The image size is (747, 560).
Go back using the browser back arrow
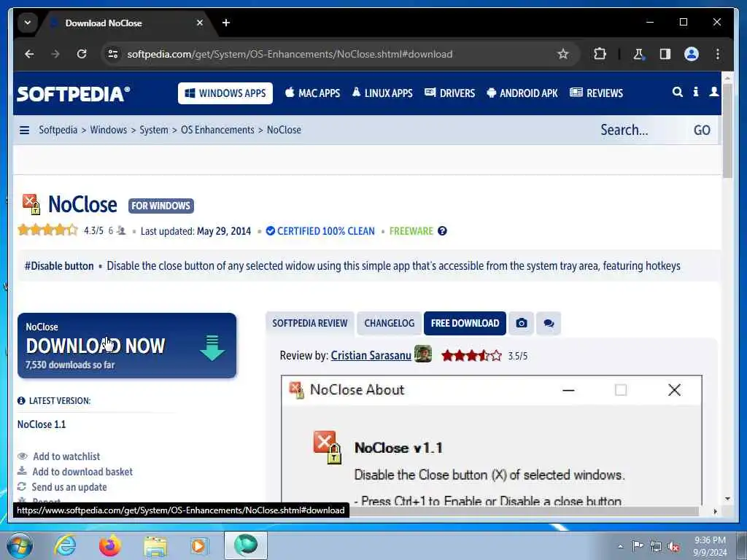click(29, 54)
